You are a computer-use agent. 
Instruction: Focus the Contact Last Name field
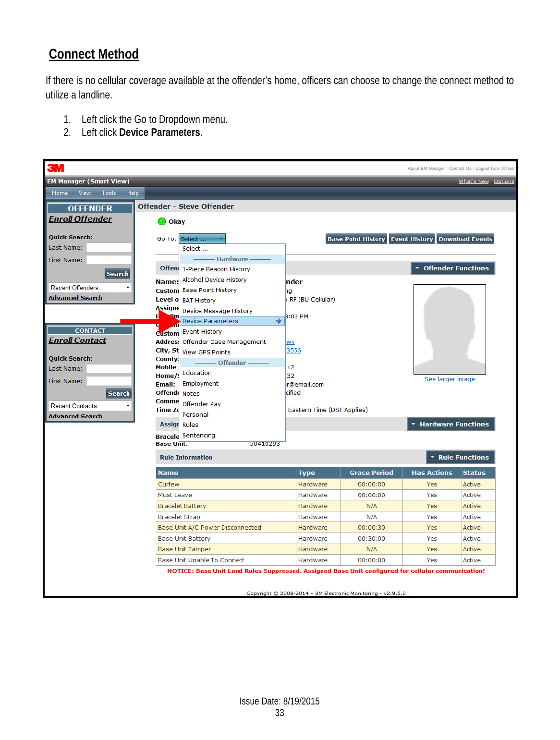109,369
